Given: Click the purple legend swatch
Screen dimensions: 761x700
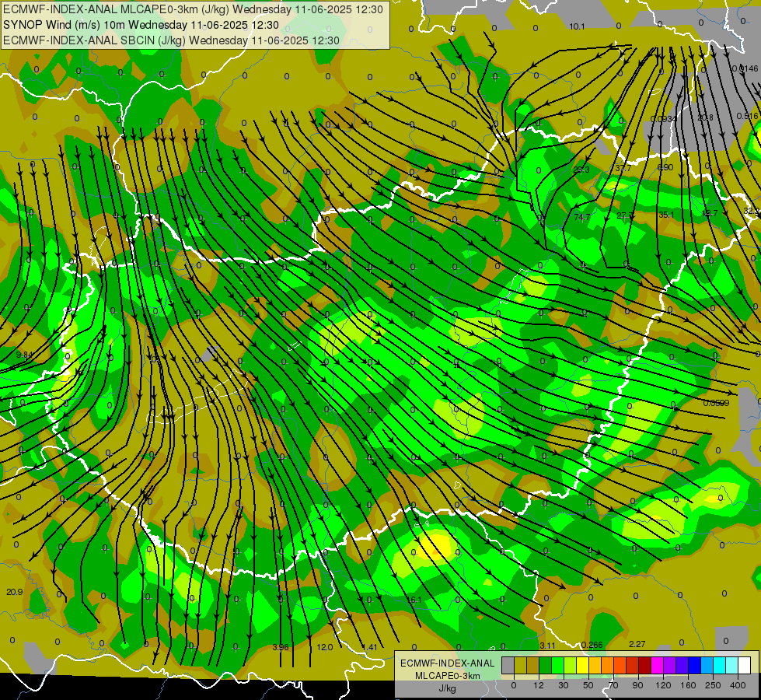Looking at the screenshot, I should coord(670,665).
